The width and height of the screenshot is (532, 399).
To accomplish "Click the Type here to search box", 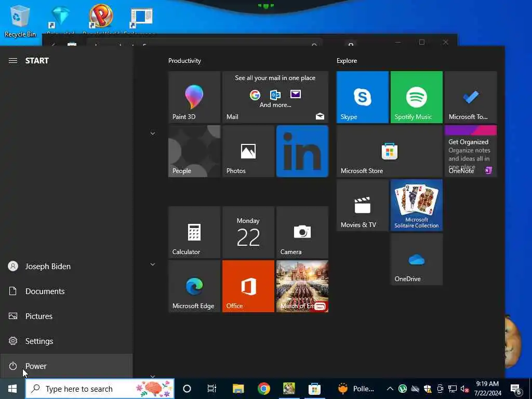I will (100, 389).
